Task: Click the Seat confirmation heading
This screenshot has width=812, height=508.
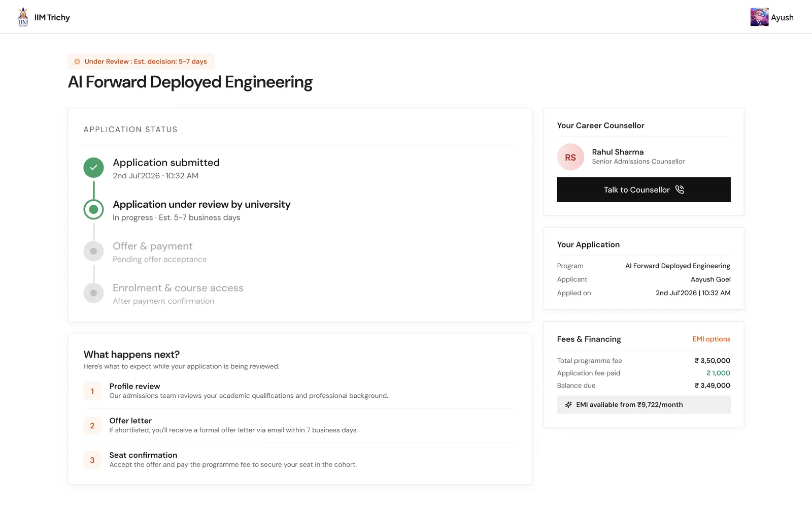Action: (x=143, y=456)
